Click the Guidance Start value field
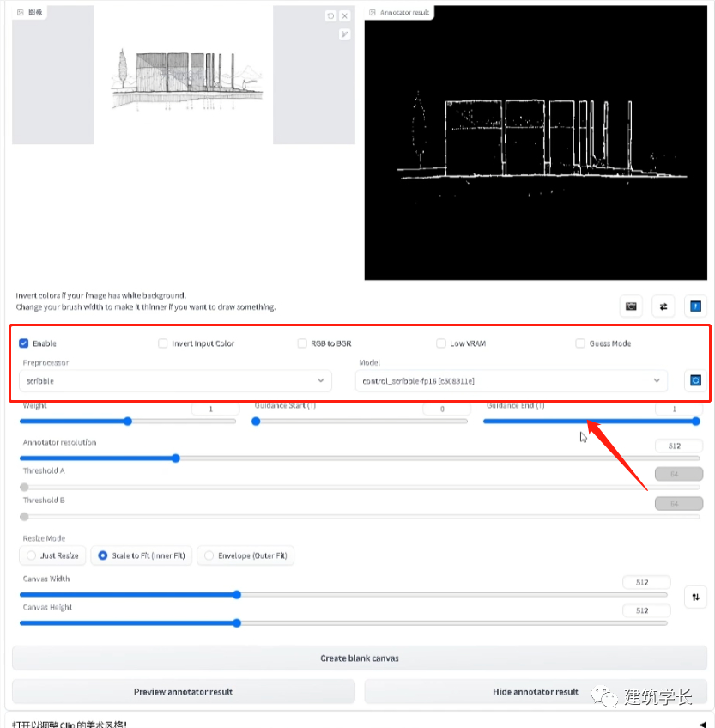The height and width of the screenshot is (728, 715). tap(445, 409)
